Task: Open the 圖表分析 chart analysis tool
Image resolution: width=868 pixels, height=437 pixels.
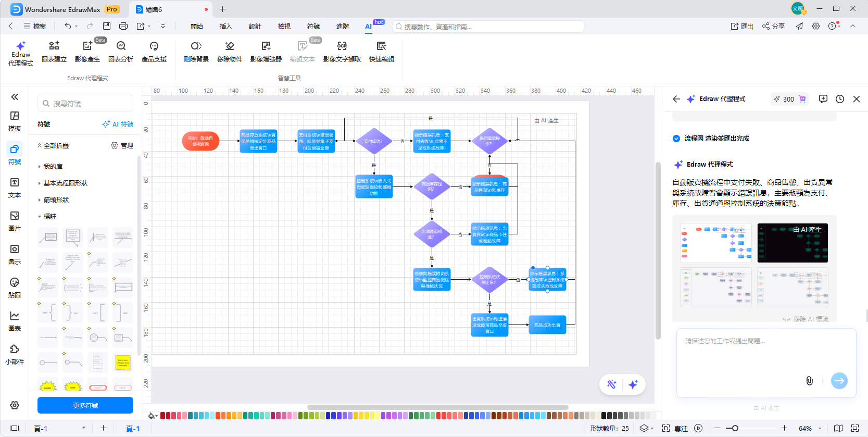Action: pyautogui.click(x=121, y=52)
